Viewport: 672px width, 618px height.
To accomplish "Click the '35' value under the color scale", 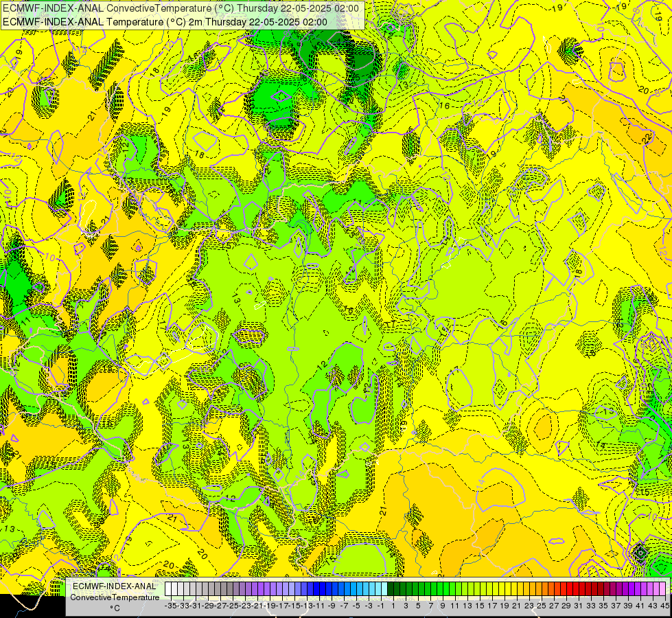I will point(603,606).
